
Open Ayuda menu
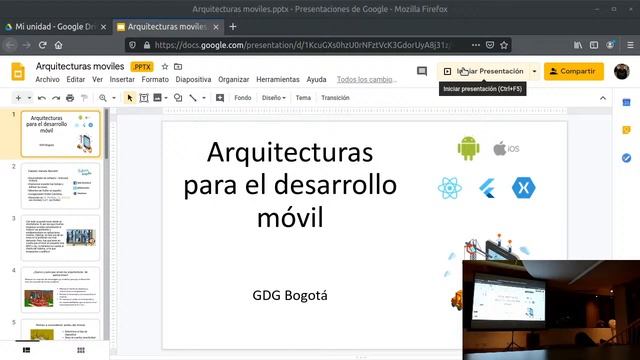pyautogui.click(x=316, y=80)
